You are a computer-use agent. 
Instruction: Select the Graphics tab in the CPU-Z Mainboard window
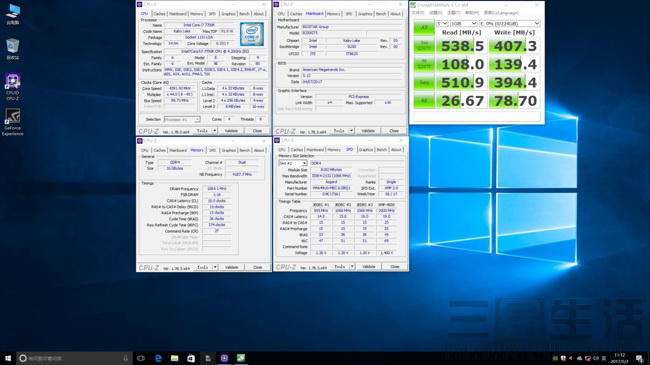[365, 14]
